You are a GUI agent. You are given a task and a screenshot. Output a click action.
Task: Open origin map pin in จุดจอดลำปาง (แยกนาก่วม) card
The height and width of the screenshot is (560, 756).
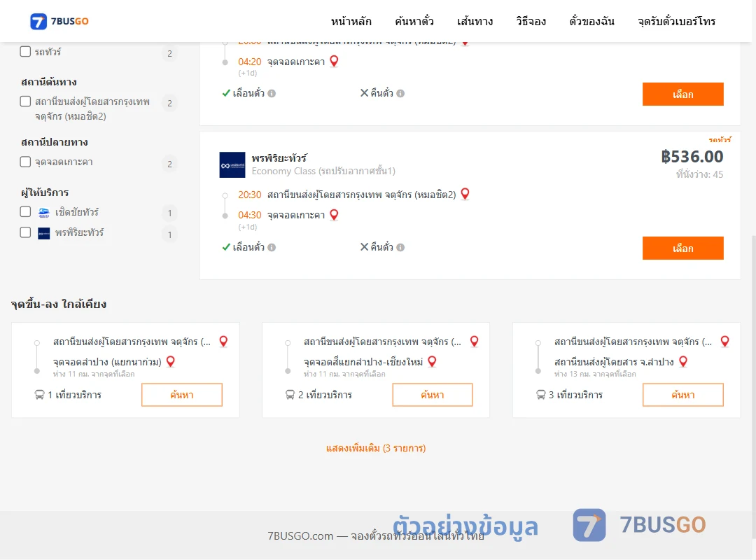pos(223,341)
